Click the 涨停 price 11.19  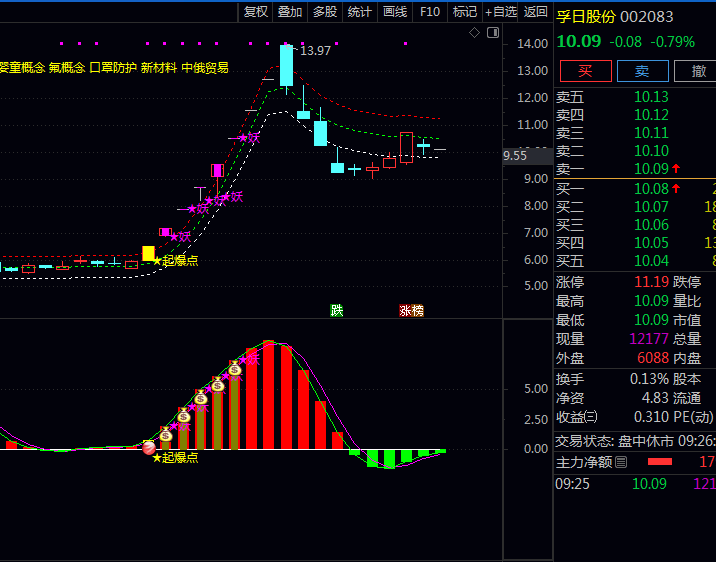tap(652, 282)
